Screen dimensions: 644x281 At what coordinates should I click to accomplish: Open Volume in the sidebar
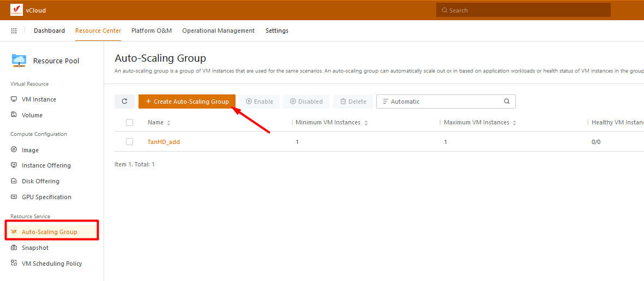coord(32,115)
